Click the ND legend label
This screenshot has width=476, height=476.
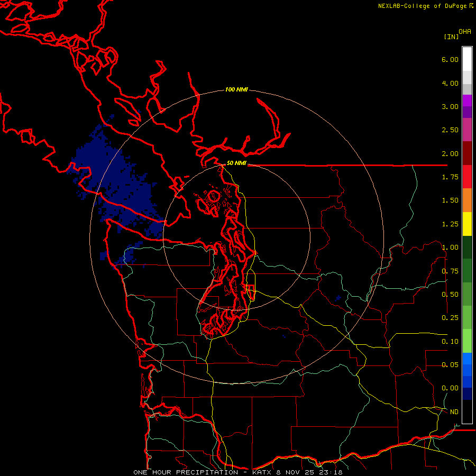click(454, 412)
